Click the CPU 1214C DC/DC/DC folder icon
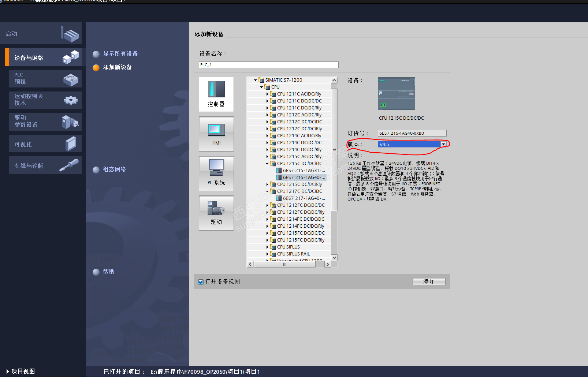This screenshot has width=588, height=377. click(273, 142)
